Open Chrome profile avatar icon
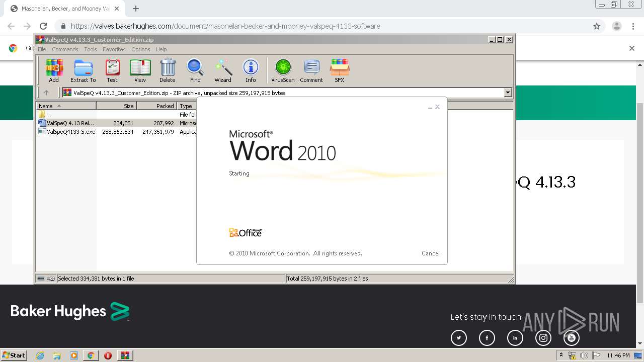The height and width of the screenshot is (362, 644). click(x=617, y=26)
